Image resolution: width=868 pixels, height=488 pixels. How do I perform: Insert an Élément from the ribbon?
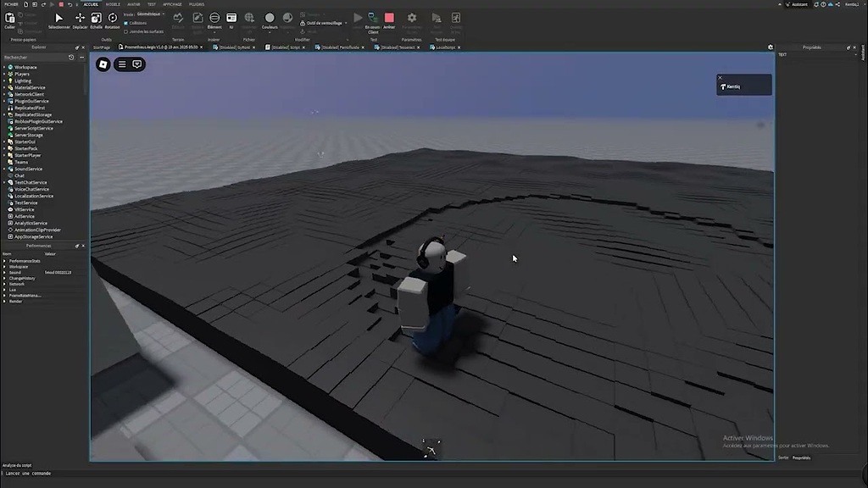click(214, 19)
